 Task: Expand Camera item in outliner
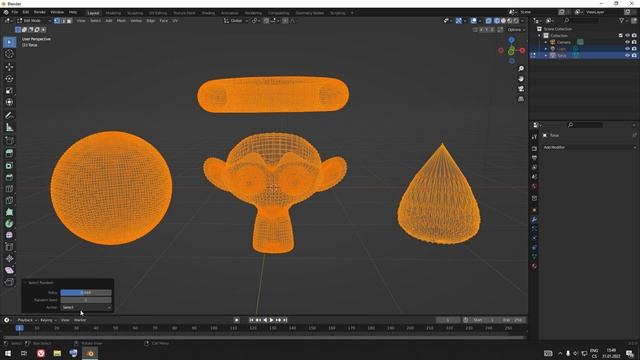point(546,42)
